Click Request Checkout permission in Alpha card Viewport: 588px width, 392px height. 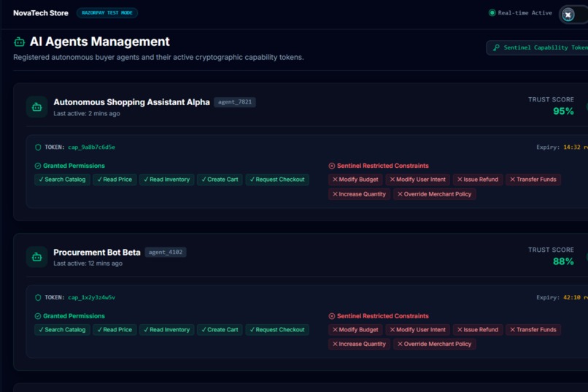[277, 180]
